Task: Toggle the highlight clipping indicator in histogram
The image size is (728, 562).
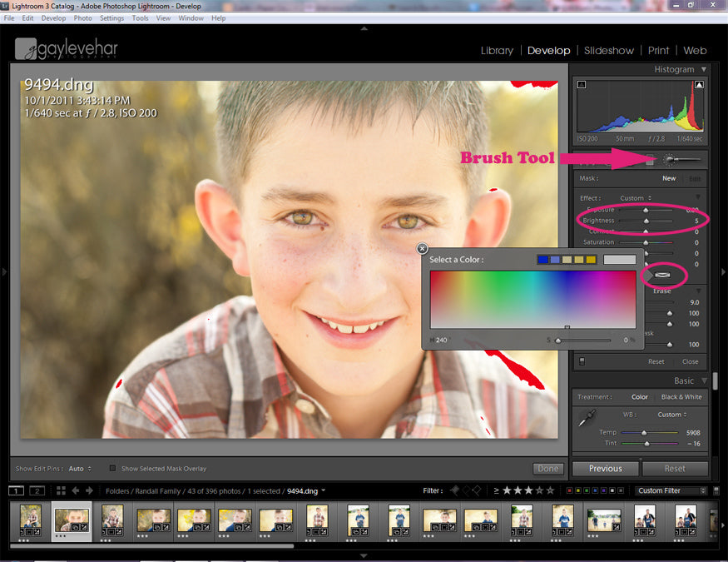Action: [x=699, y=84]
